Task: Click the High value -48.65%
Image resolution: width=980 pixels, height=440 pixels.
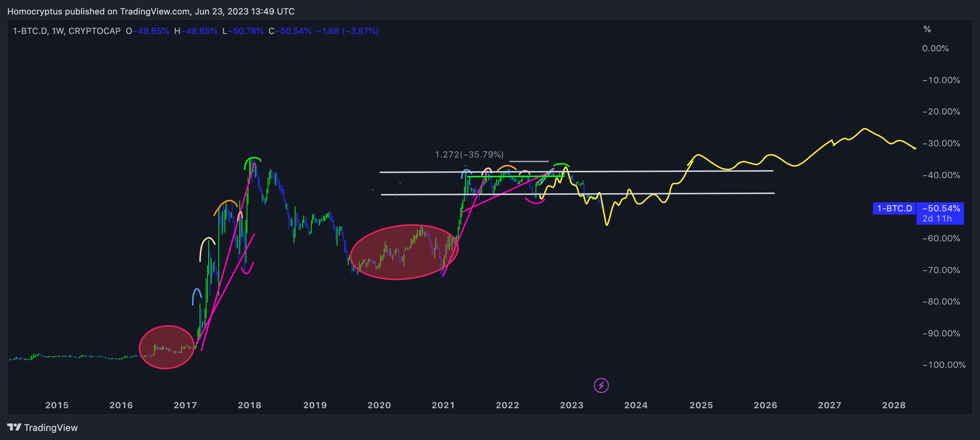Action: click(x=199, y=31)
